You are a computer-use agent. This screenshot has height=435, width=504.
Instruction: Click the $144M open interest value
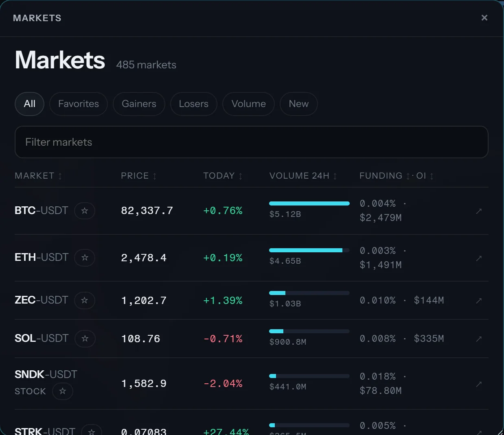pyautogui.click(x=429, y=300)
